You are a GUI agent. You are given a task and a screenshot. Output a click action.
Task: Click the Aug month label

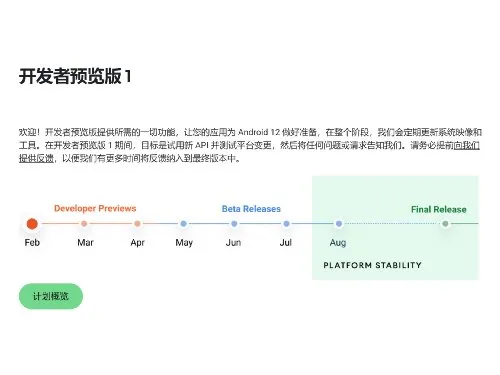coord(338,243)
